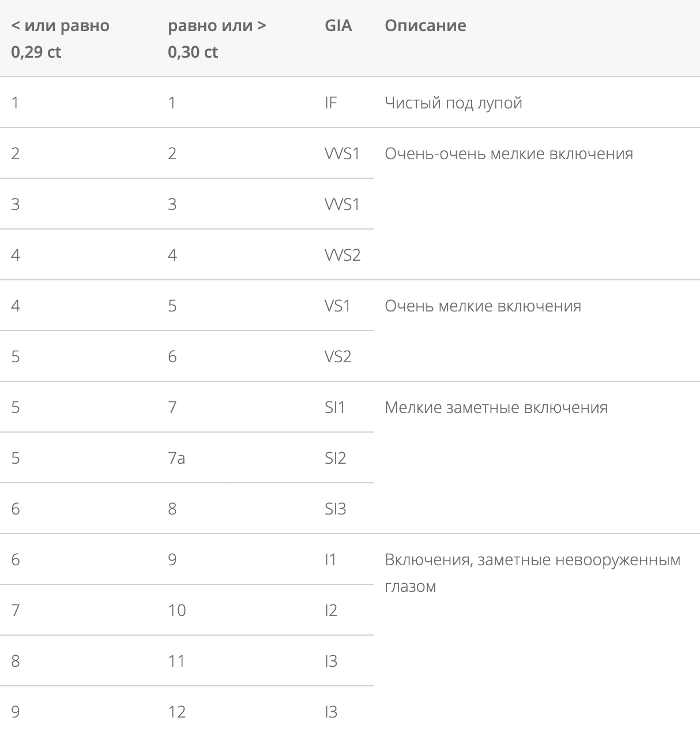Select the 'VVS2' GIA cell

point(343,255)
